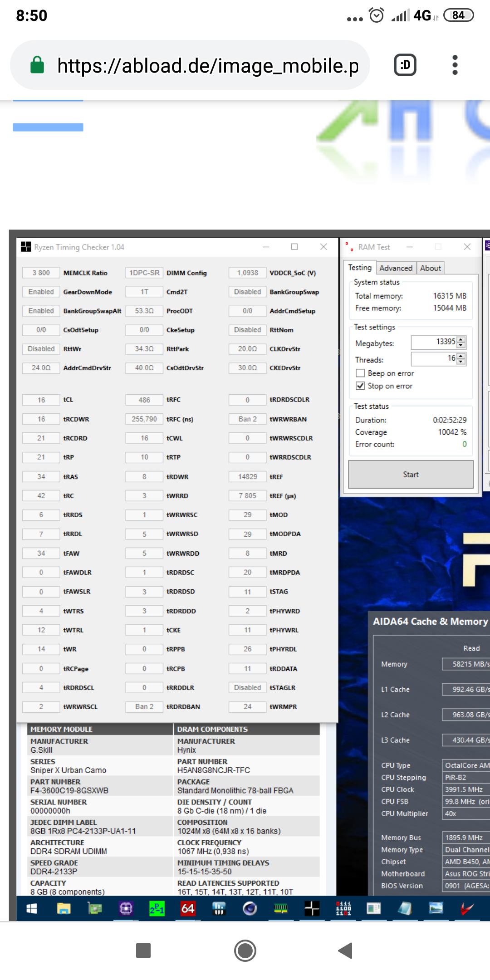Close the RAM Test window
The width and height of the screenshot is (490, 980).
click(467, 247)
